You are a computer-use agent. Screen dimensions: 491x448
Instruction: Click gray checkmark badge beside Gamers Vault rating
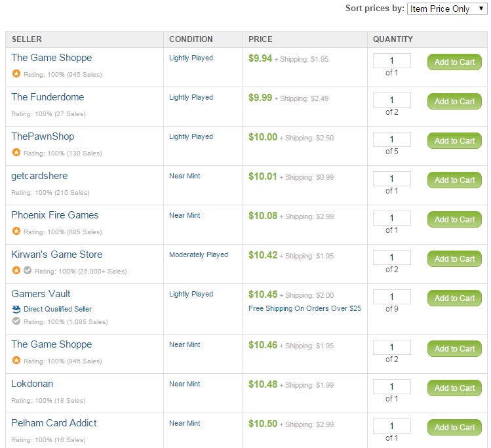pos(16,321)
